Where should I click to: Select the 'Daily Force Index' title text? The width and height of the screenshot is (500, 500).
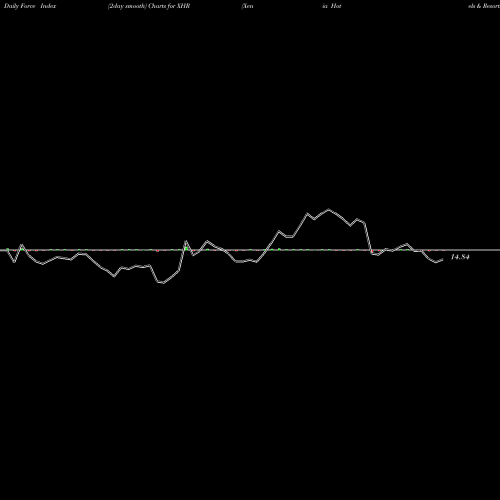pyautogui.click(x=30, y=6)
